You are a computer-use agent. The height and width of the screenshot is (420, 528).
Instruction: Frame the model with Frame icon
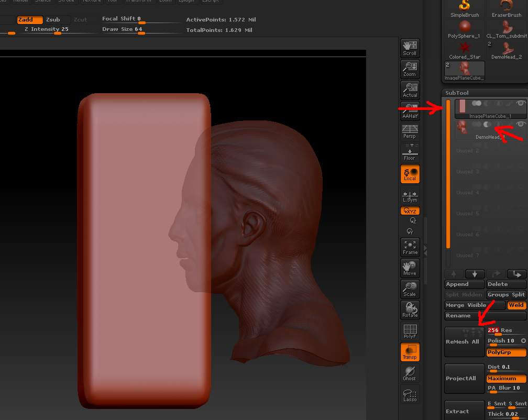click(410, 247)
